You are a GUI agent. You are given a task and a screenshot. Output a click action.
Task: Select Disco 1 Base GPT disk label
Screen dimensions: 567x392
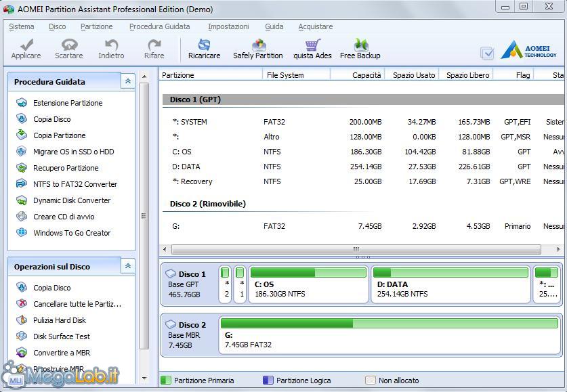click(x=188, y=284)
